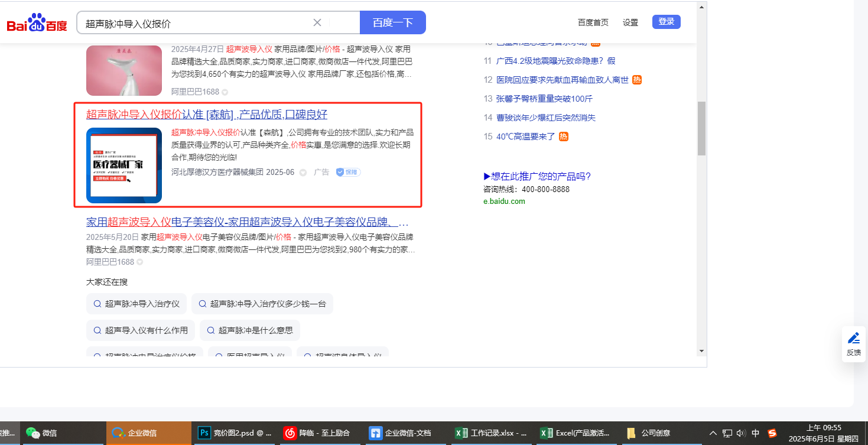Open 工作记录.xlsx Excel taskbar item

(x=491, y=433)
